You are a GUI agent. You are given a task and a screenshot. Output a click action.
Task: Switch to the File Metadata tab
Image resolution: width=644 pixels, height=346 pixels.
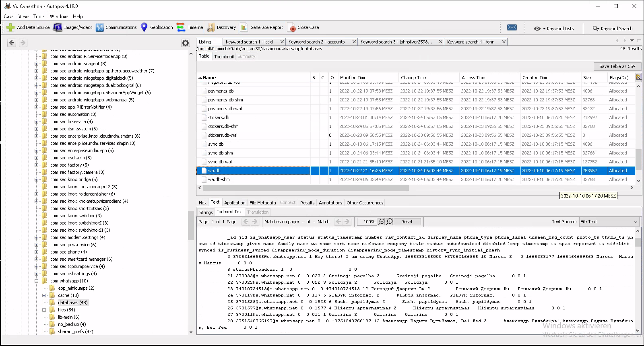262,203
